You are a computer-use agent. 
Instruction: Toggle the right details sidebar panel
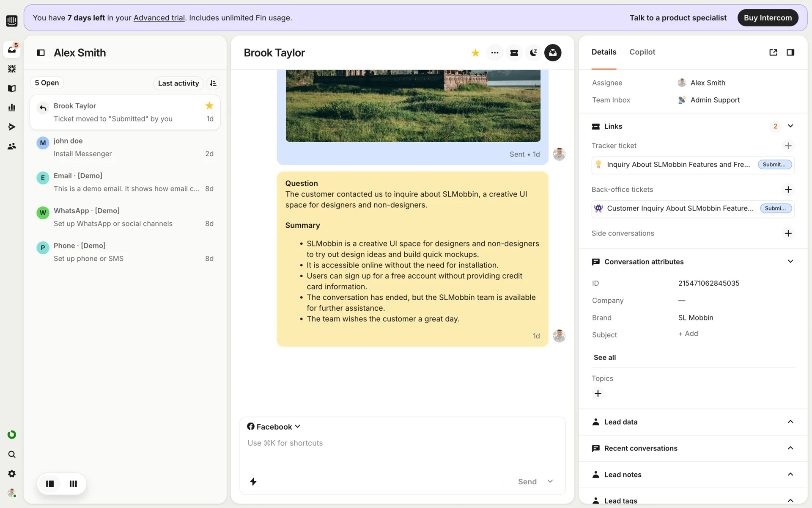click(x=790, y=52)
